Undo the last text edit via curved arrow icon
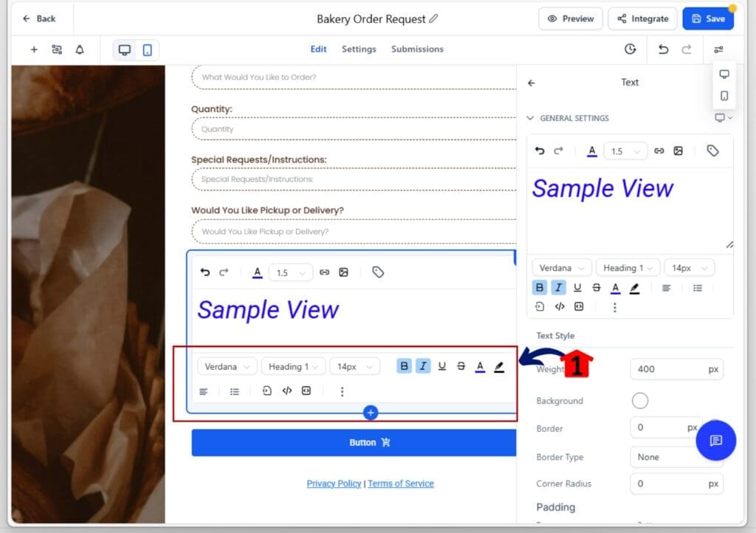This screenshot has width=756, height=533. pos(205,272)
